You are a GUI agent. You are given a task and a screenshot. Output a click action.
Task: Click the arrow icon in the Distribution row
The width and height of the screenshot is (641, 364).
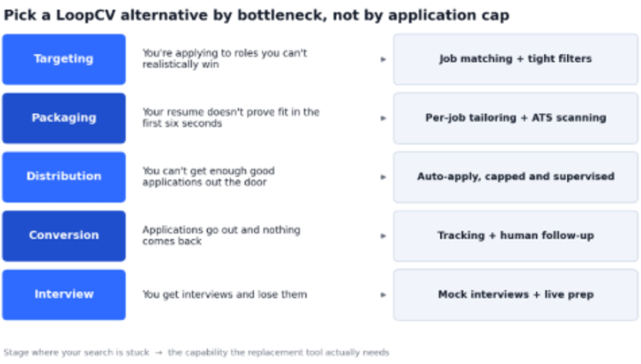(x=383, y=177)
